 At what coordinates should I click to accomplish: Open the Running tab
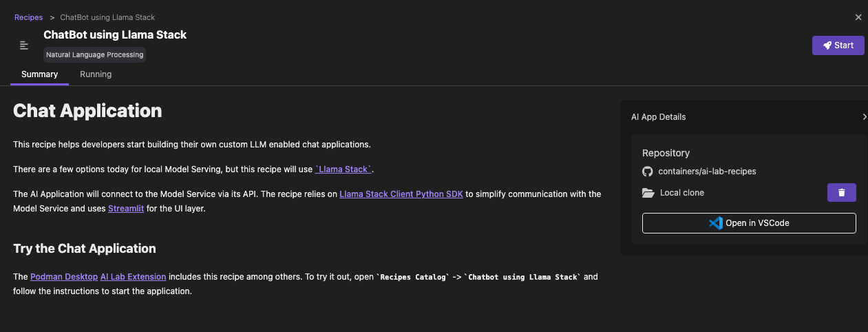96,74
